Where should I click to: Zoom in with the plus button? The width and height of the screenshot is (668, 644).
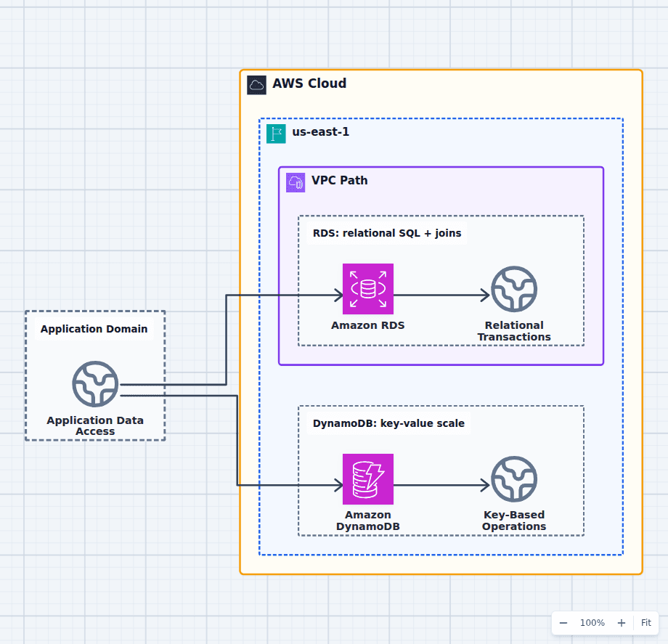(x=622, y=623)
